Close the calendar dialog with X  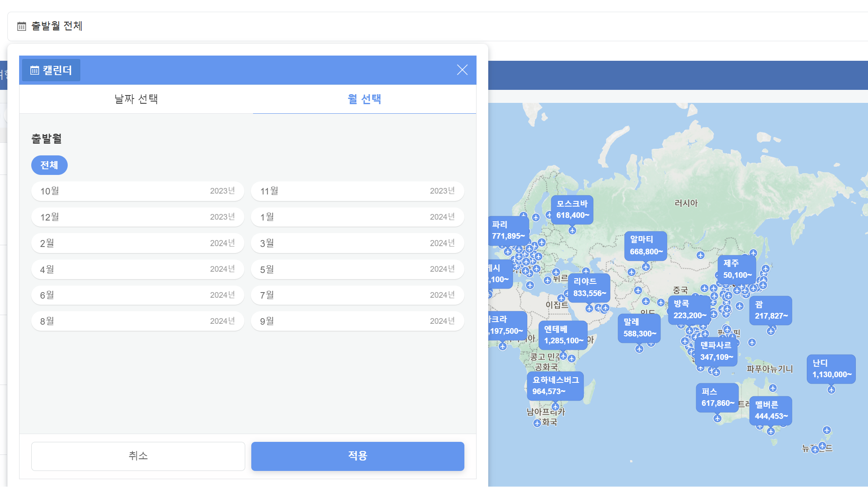click(462, 70)
